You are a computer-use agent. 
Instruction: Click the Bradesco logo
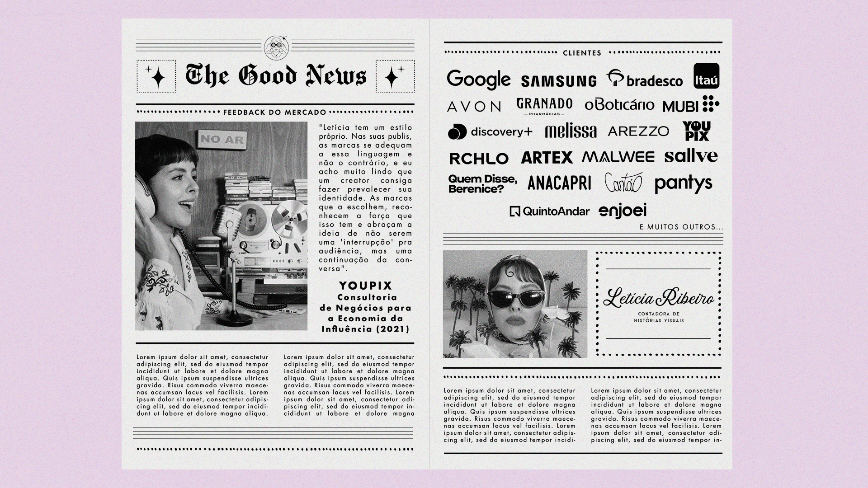pyautogui.click(x=645, y=80)
